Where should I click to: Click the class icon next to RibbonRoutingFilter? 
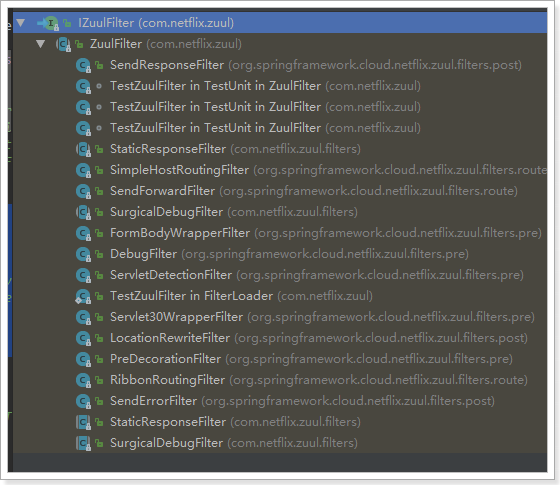(x=84, y=380)
